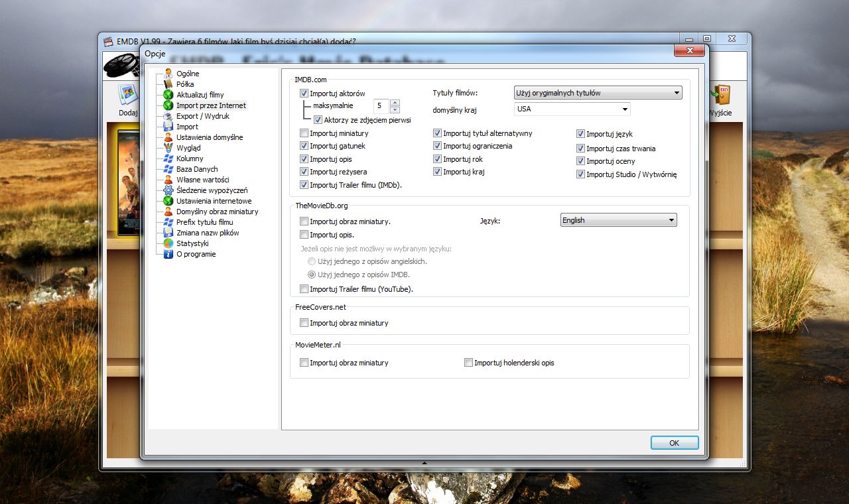Select Statystyki in options tree
The image size is (849, 504).
(x=192, y=243)
